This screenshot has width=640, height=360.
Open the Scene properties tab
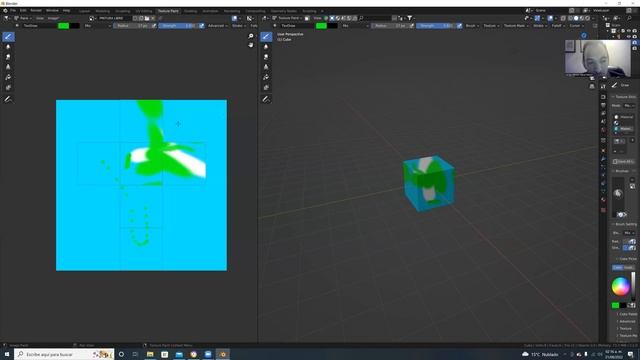[x=603, y=121]
